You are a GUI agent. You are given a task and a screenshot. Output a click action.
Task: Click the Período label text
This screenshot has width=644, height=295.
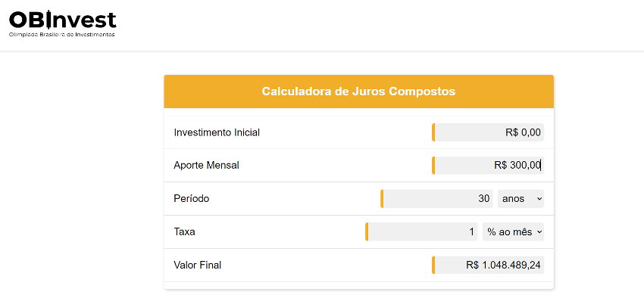192,199
